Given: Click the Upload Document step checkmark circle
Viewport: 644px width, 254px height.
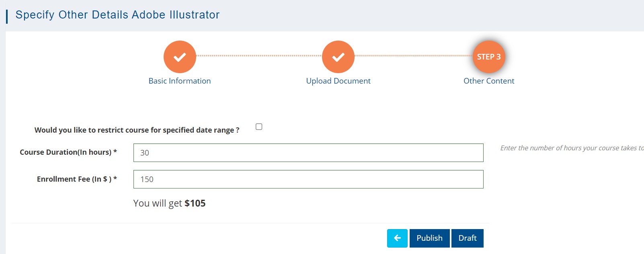Looking at the screenshot, I should (x=338, y=57).
